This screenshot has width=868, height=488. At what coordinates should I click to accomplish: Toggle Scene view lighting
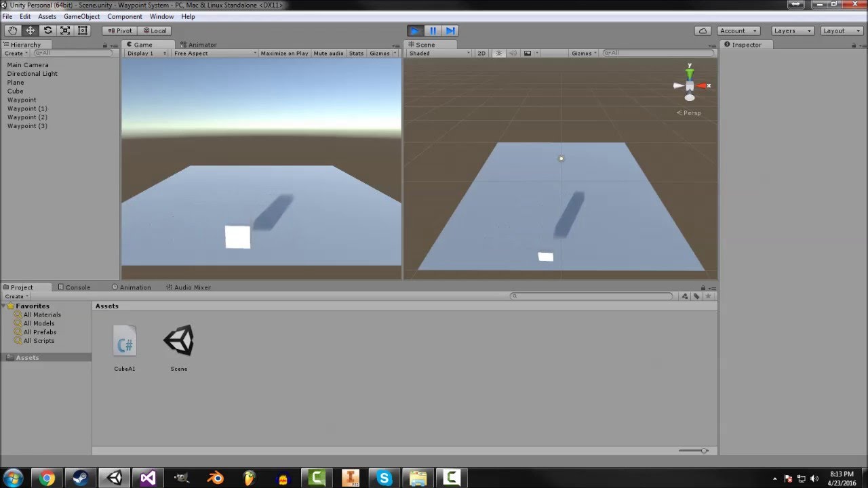498,53
